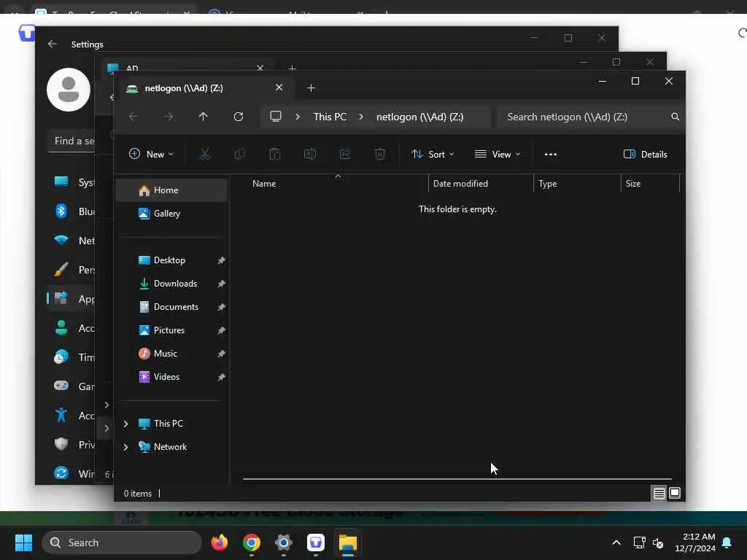The image size is (747, 560).
Task: Open the View dropdown
Action: coord(498,154)
